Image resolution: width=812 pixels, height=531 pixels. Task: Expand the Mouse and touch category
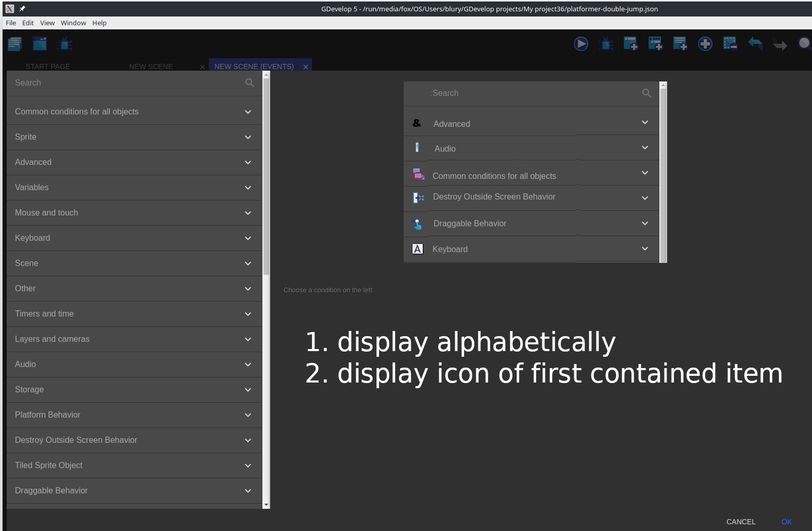click(x=135, y=213)
